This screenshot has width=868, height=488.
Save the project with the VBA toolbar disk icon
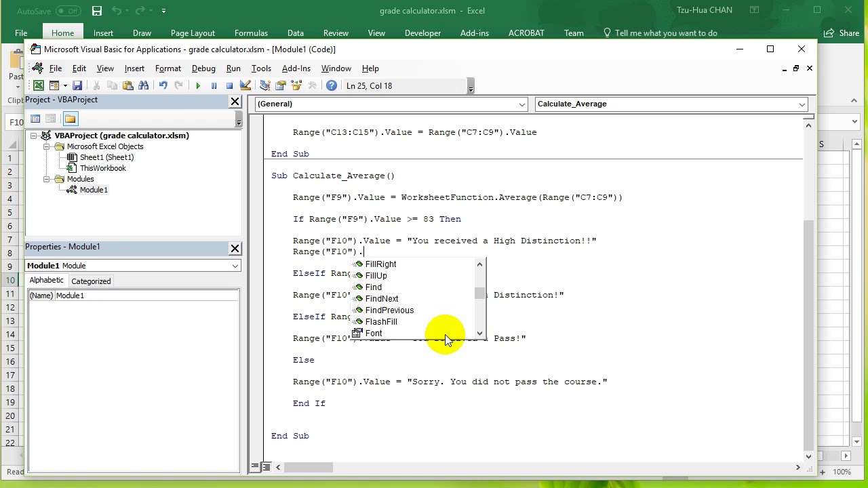77,85
